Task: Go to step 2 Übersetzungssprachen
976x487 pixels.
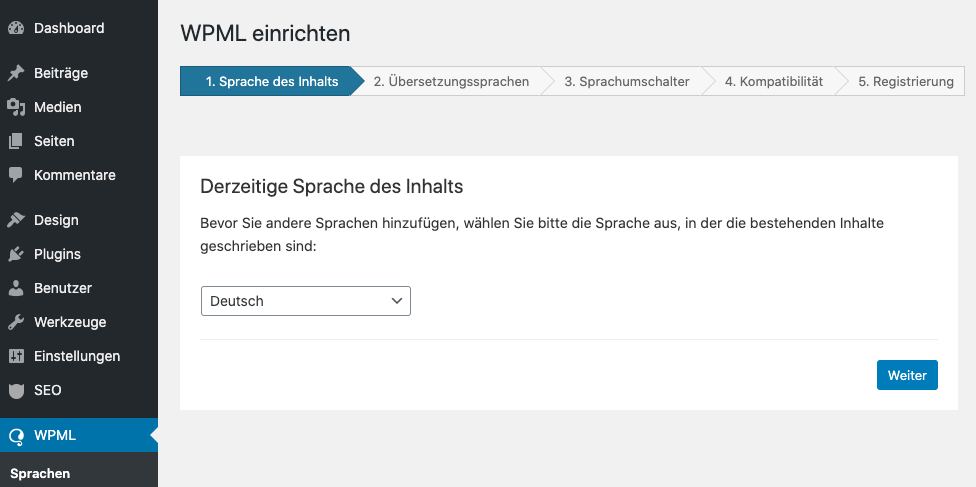Action: coord(451,82)
